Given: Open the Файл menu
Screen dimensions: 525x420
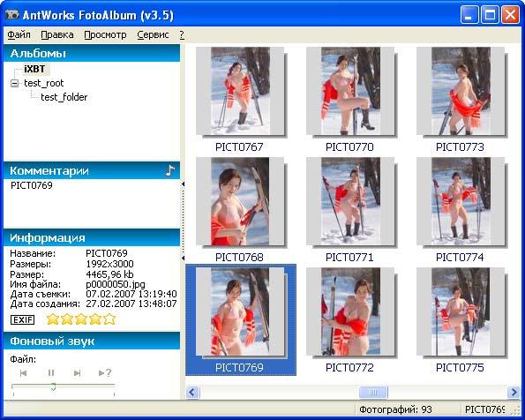Looking at the screenshot, I should [19, 34].
